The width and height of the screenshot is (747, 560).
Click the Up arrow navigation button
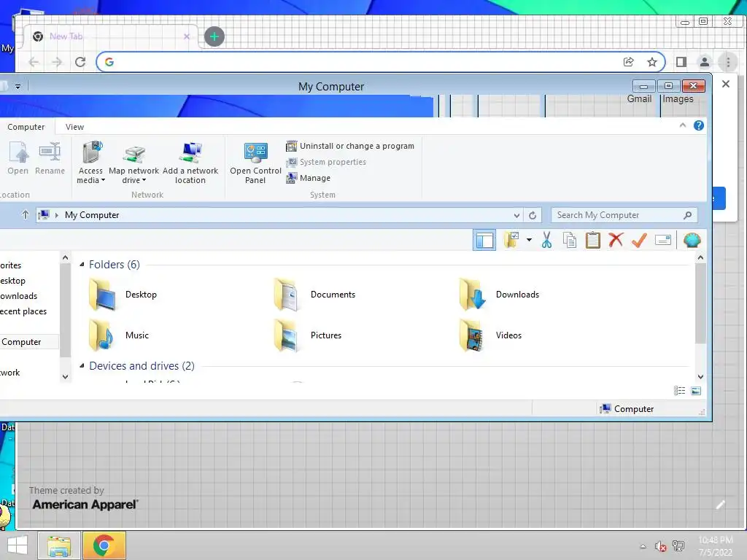pyautogui.click(x=26, y=215)
